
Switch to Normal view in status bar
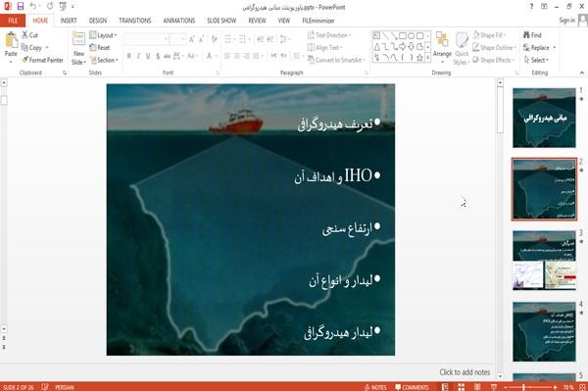(x=445, y=387)
